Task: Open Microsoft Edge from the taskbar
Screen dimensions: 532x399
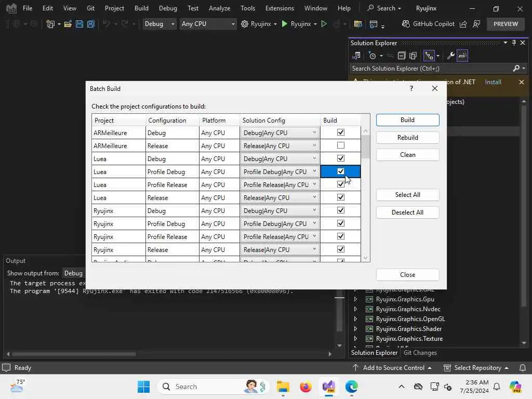Action: [352, 387]
